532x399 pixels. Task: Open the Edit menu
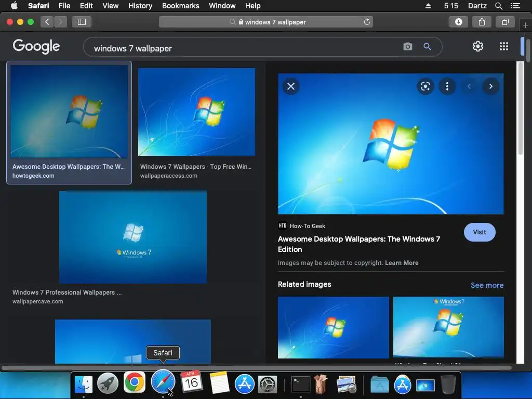(x=86, y=6)
